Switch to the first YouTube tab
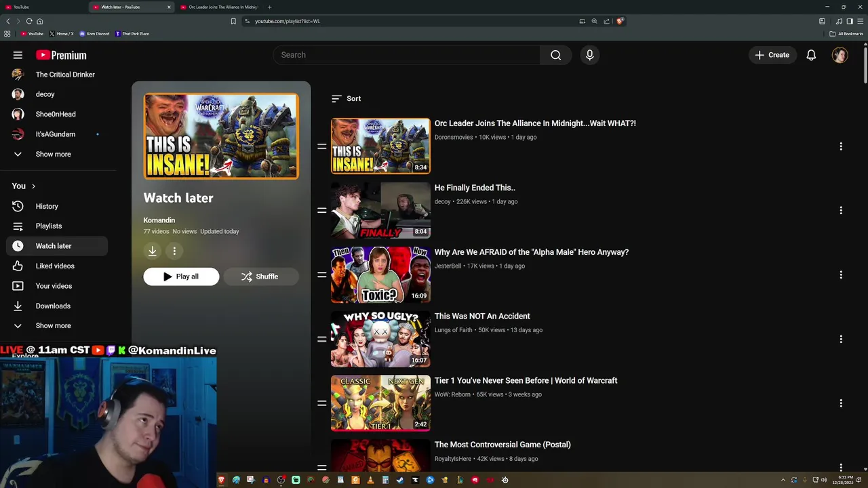Viewport: 868px width, 488px height. [x=42, y=7]
